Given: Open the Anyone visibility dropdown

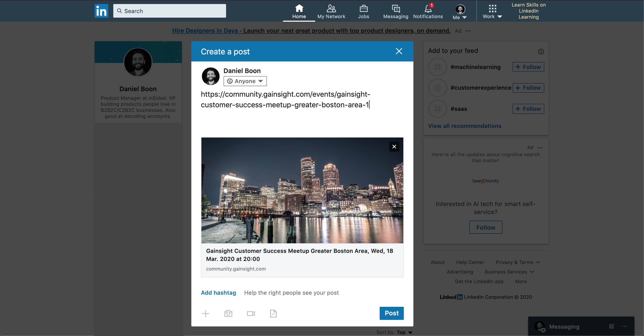Looking at the screenshot, I should pyautogui.click(x=245, y=81).
